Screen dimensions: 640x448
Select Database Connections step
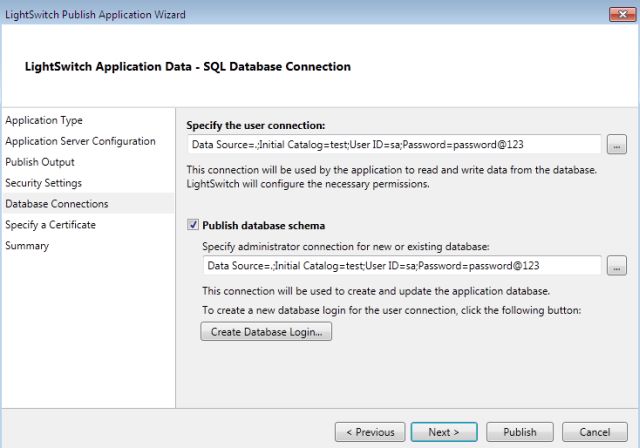click(57, 204)
